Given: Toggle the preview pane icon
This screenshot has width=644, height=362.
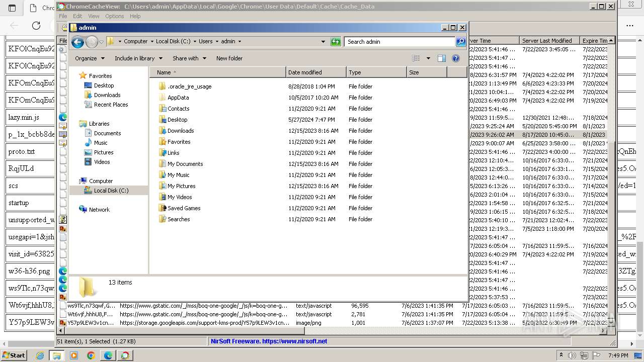Looking at the screenshot, I should point(442,58).
